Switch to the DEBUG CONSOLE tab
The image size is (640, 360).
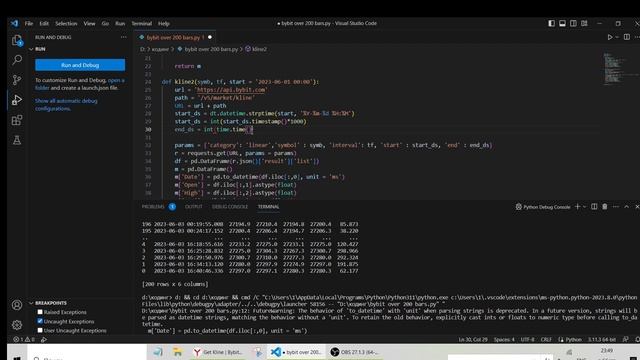click(x=230, y=207)
